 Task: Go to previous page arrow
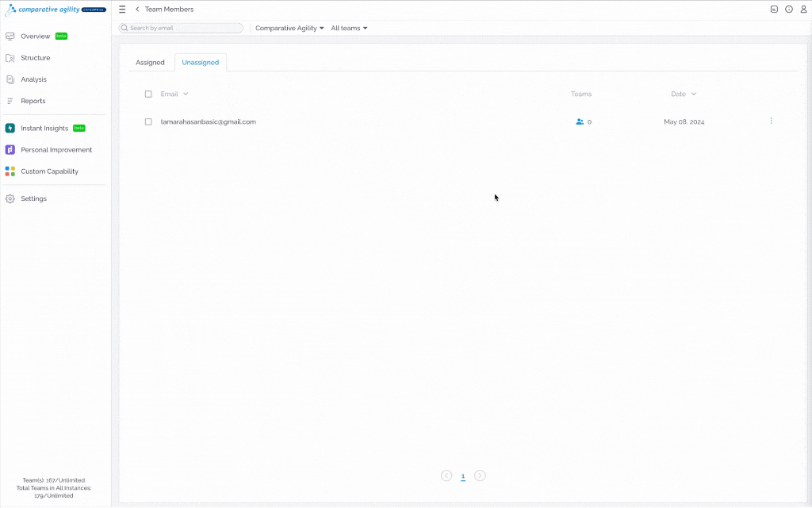446,475
